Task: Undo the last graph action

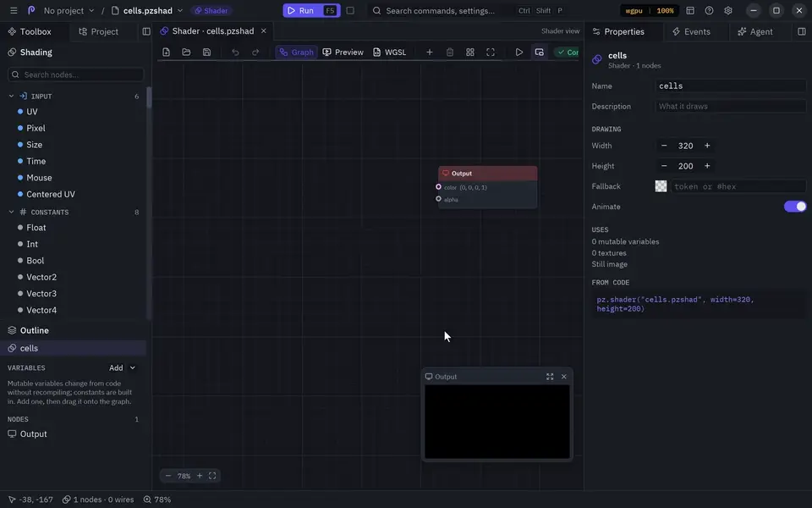Action: (235, 52)
